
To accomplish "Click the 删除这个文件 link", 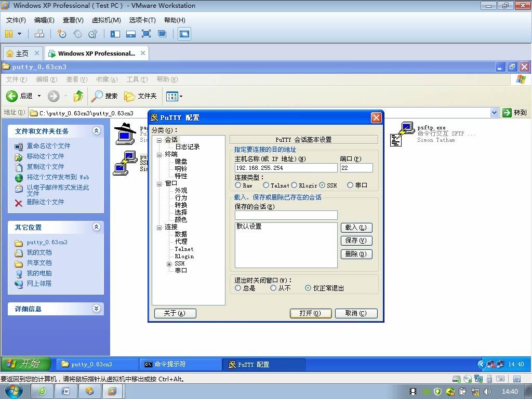I will (46, 202).
